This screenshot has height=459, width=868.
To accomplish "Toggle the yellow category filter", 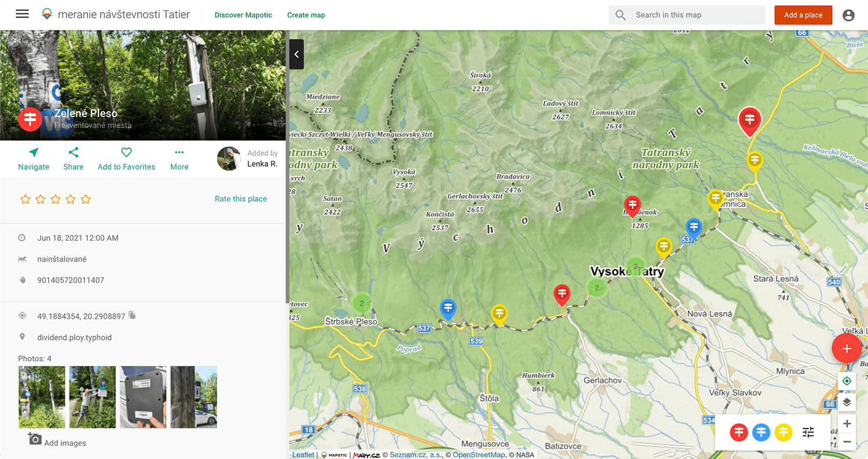I will click(784, 432).
